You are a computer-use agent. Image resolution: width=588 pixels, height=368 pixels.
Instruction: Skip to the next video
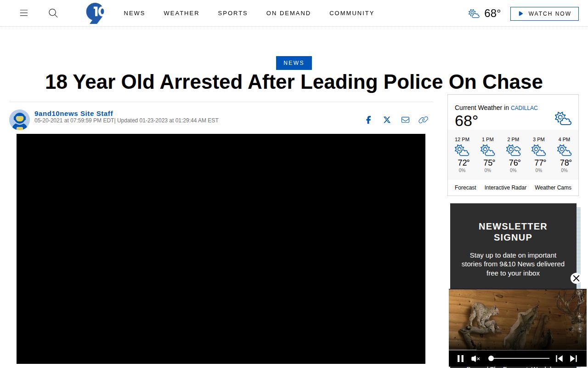pos(573,358)
